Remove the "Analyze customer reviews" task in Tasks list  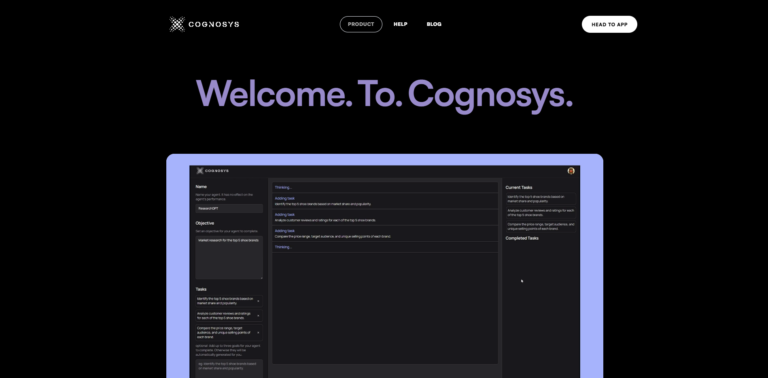tap(259, 315)
